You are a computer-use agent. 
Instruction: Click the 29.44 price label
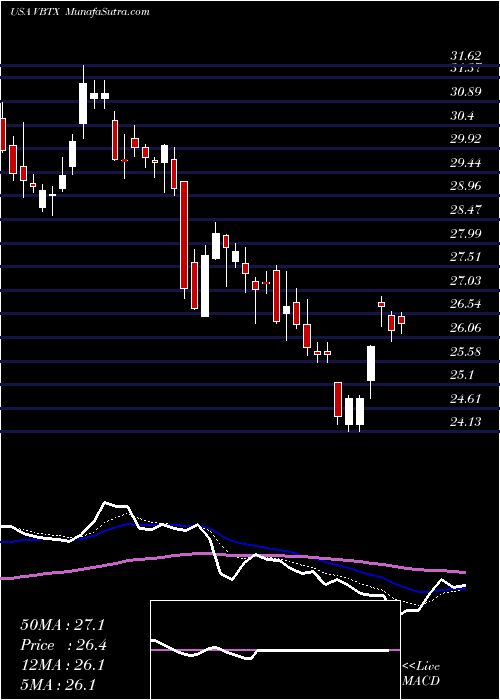click(466, 163)
